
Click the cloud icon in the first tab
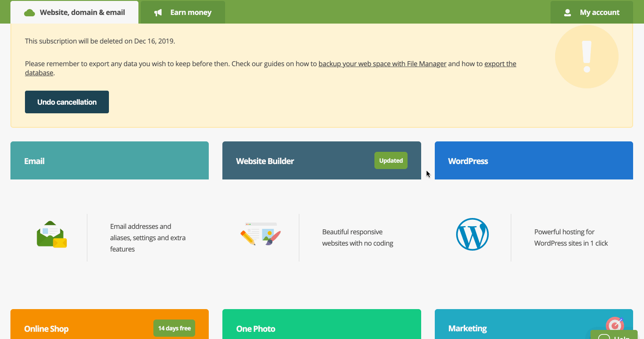coord(29,13)
